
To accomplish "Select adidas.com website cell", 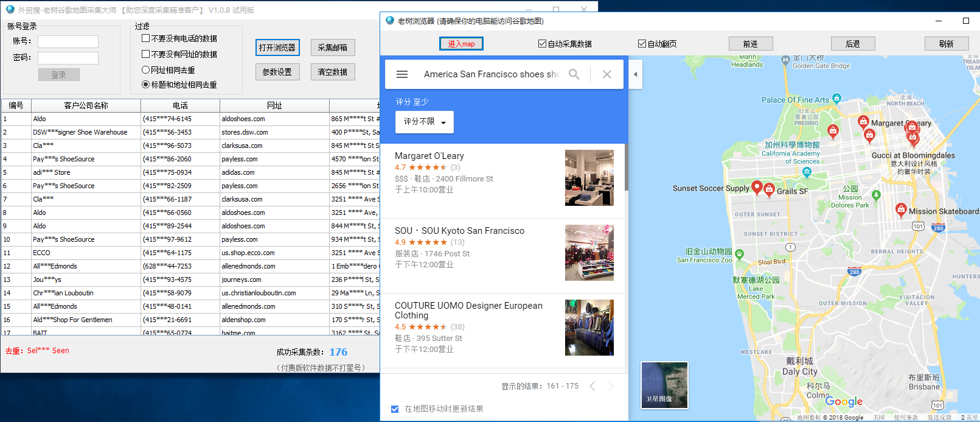I will coord(275,172).
